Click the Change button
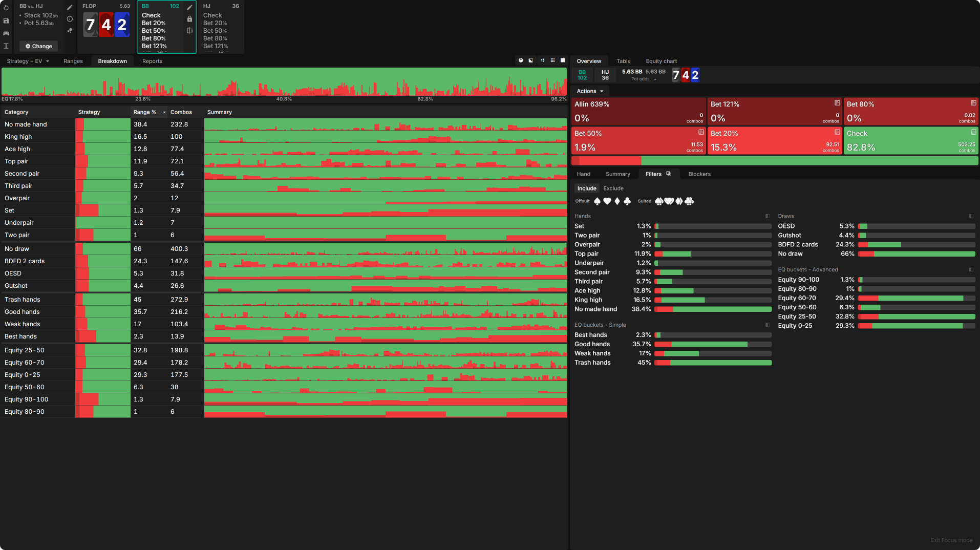 point(39,46)
